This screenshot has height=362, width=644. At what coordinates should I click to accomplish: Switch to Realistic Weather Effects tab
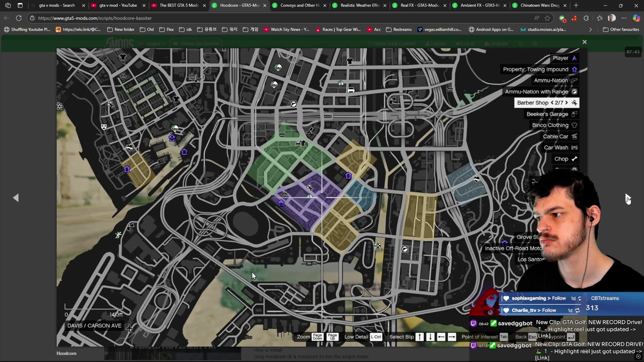(x=359, y=6)
